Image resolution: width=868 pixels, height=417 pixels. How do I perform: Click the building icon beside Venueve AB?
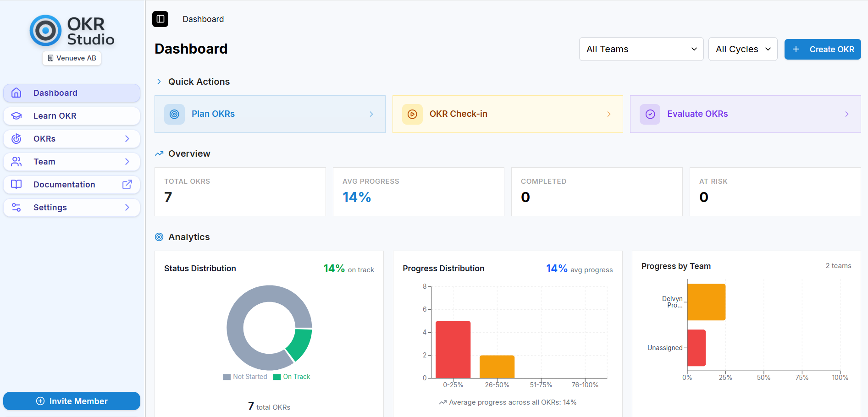50,58
